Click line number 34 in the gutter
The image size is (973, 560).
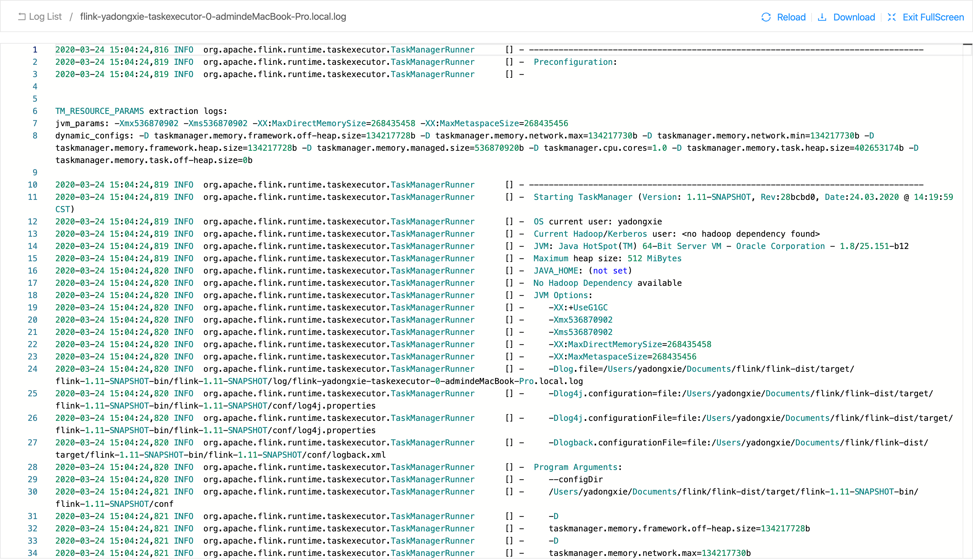coord(33,553)
